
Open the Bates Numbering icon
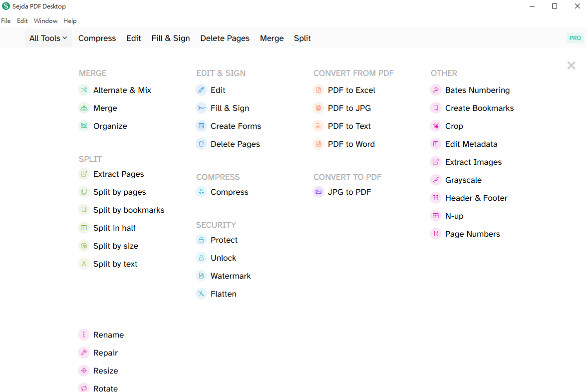(x=436, y=90)
